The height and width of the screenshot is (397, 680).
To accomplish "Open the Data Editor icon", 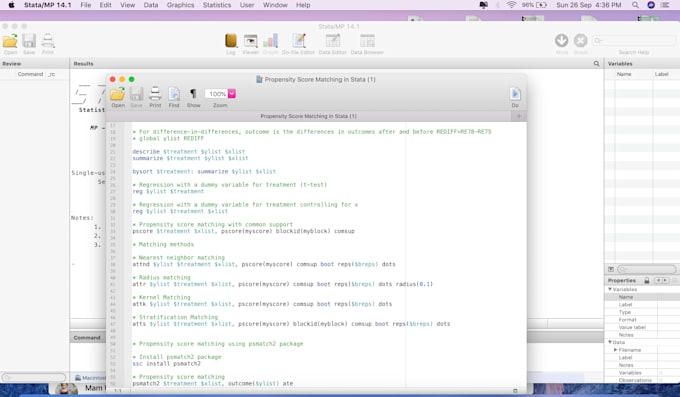I will 333,41.
